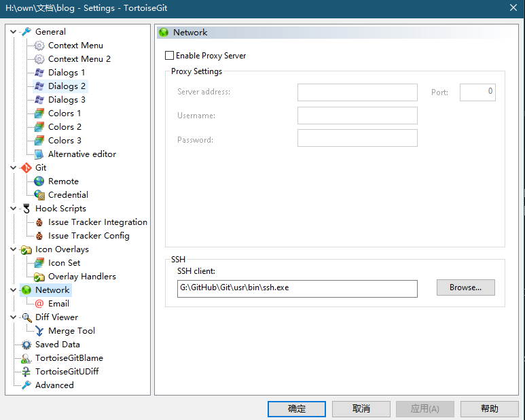Image resolution: width=525 pixels, height=420 pixels.
Task: Click the Saved Data gear icon
Action: 26,345
